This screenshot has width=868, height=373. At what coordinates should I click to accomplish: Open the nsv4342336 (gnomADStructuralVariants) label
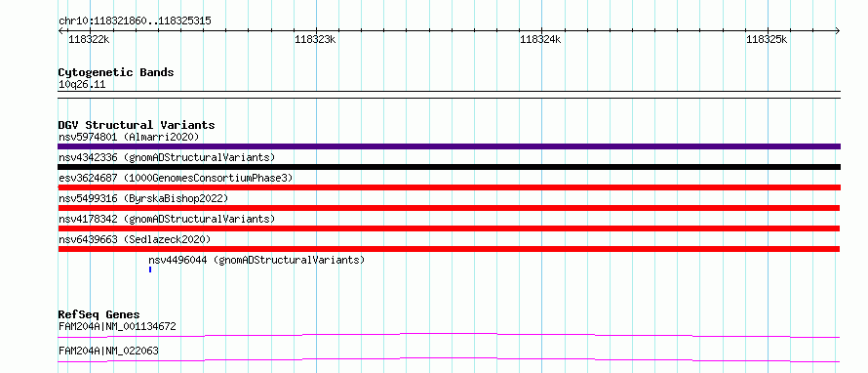[x=167, y=157]
